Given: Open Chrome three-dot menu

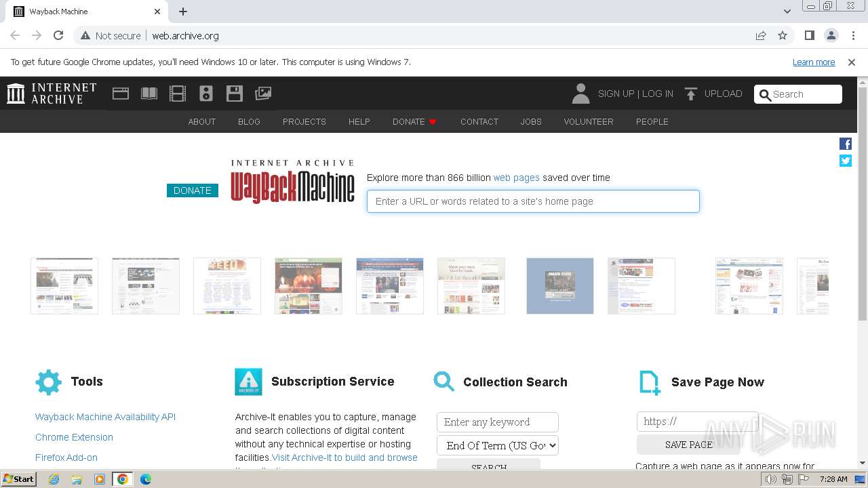Looking at the screenshot, I should tap(853, 35).
